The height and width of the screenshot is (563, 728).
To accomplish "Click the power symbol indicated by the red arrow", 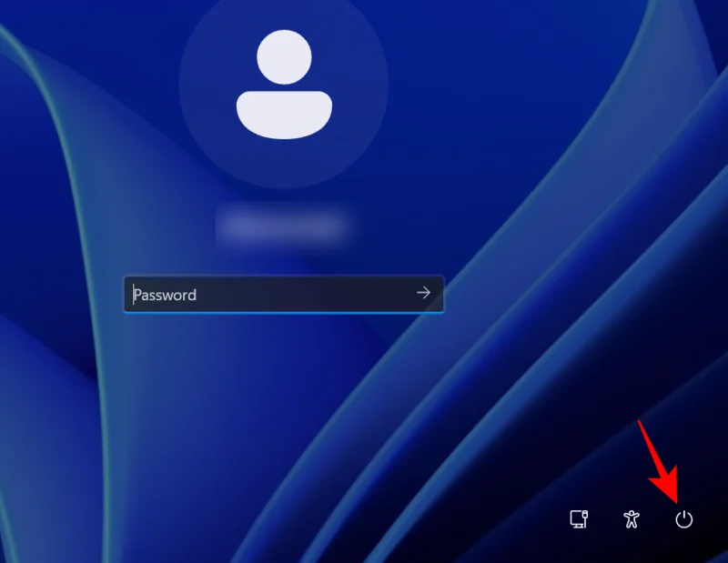I will coord(683,519).
